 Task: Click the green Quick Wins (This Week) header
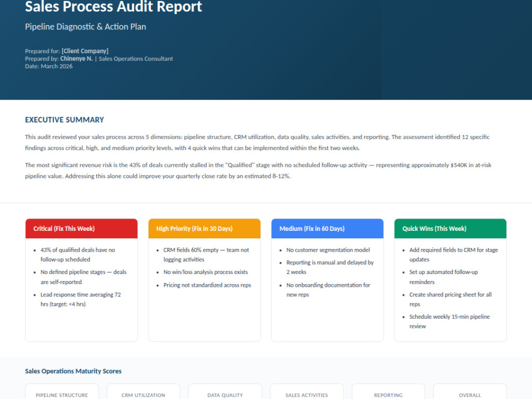(450, 229)
